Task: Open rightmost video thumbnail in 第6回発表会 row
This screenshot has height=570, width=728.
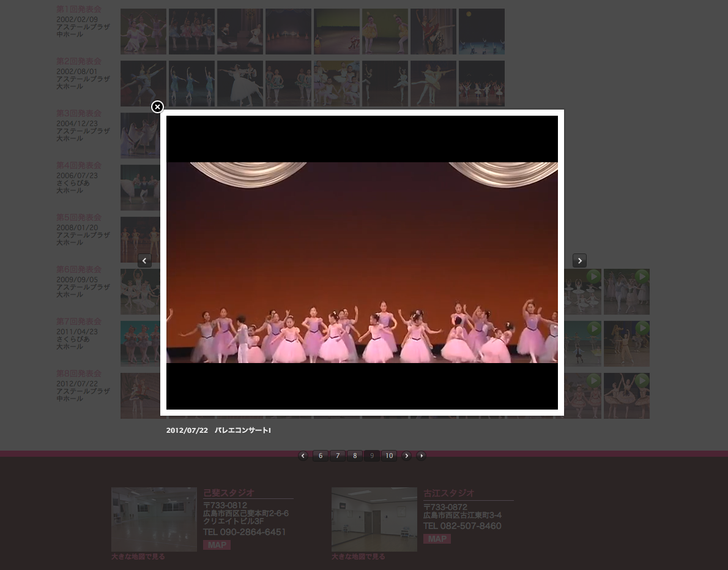Action: (x=626, y=291)
